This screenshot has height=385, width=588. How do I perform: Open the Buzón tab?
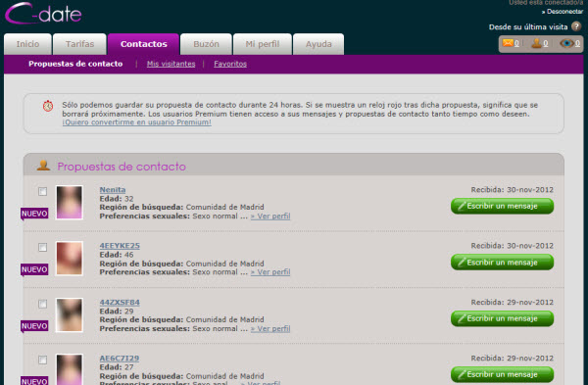coord(206,44)
